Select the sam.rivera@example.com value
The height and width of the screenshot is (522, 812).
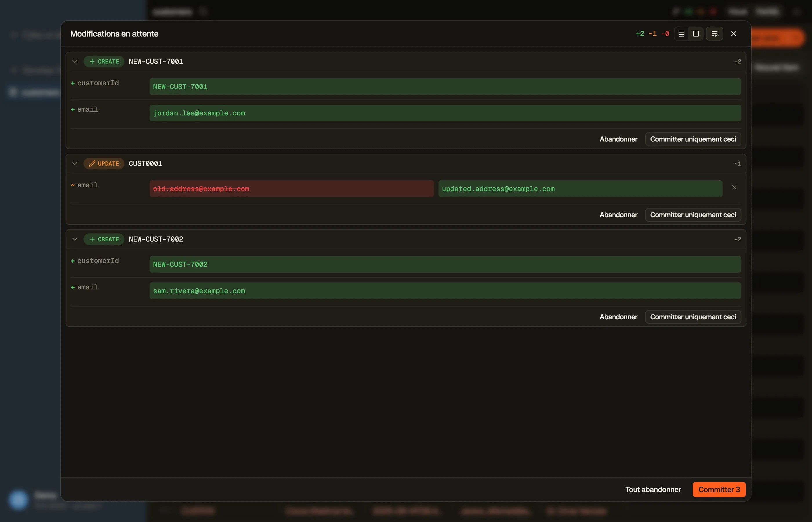pos(445,291)
